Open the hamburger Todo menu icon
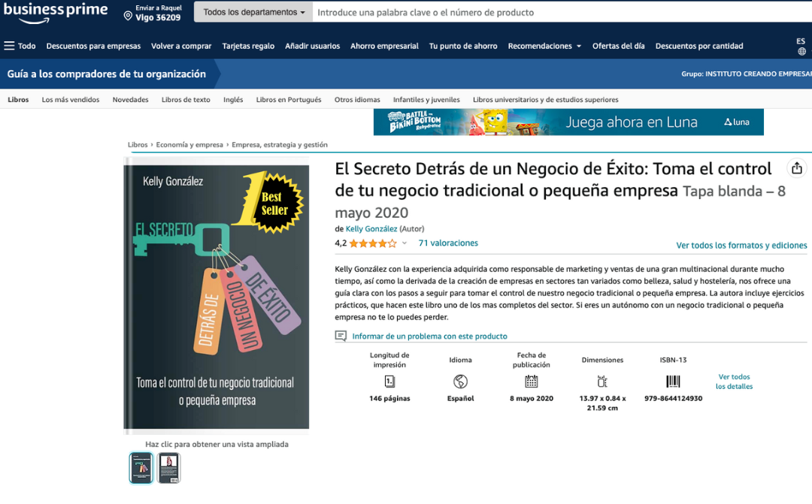The image size is (812, 504). [9, 46]
